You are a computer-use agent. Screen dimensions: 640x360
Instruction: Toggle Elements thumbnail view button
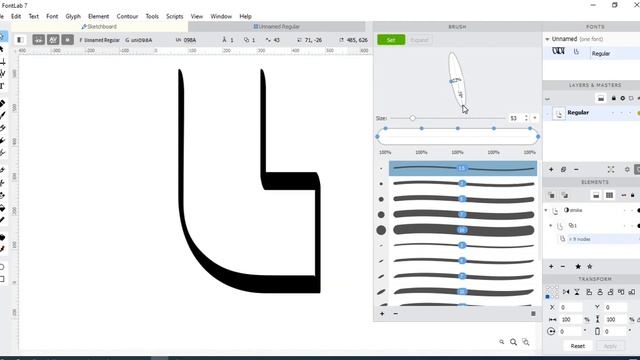596,196
